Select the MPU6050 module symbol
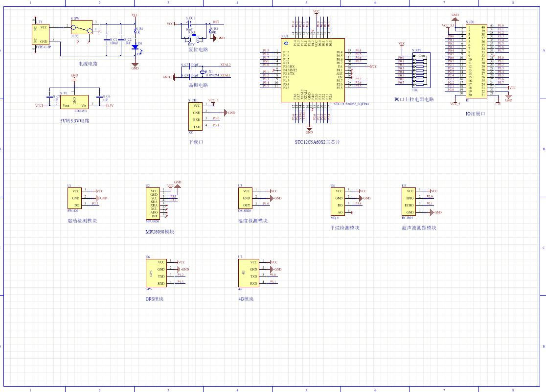546x392 pixels. click(x=154, y=203)
